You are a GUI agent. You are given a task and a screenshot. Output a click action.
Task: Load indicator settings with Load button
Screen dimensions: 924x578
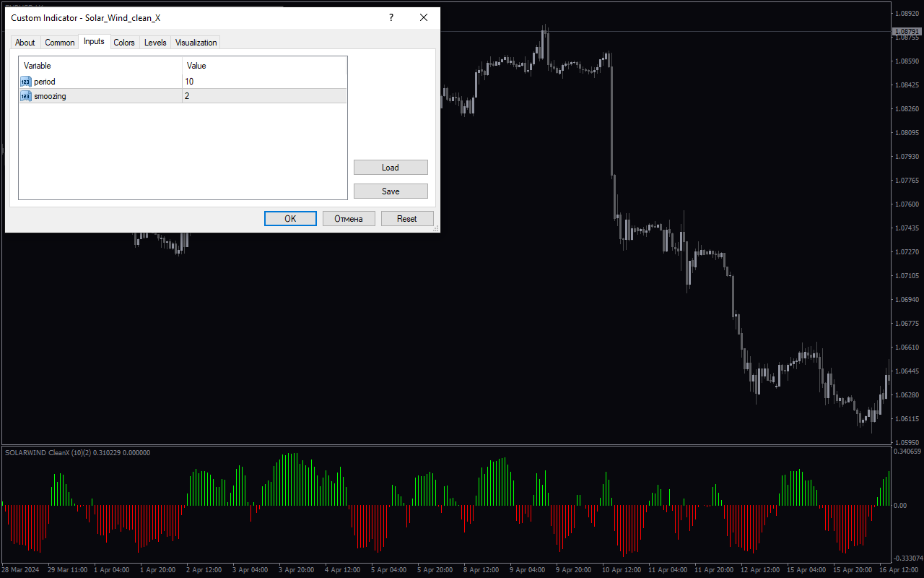[x=391, y=168]
